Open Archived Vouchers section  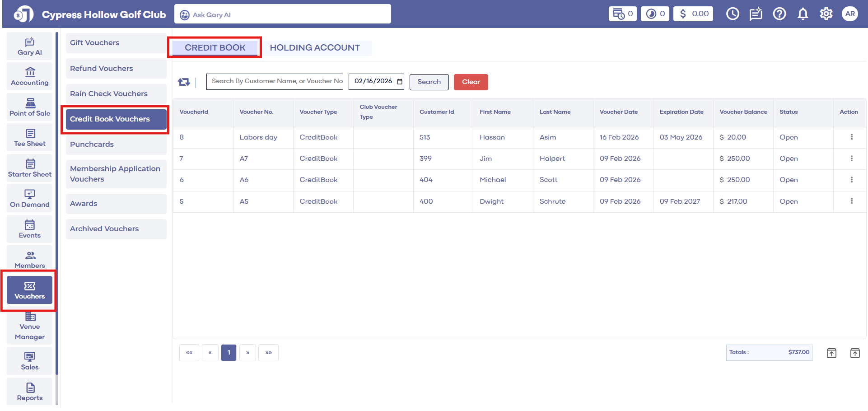(104, 229)
